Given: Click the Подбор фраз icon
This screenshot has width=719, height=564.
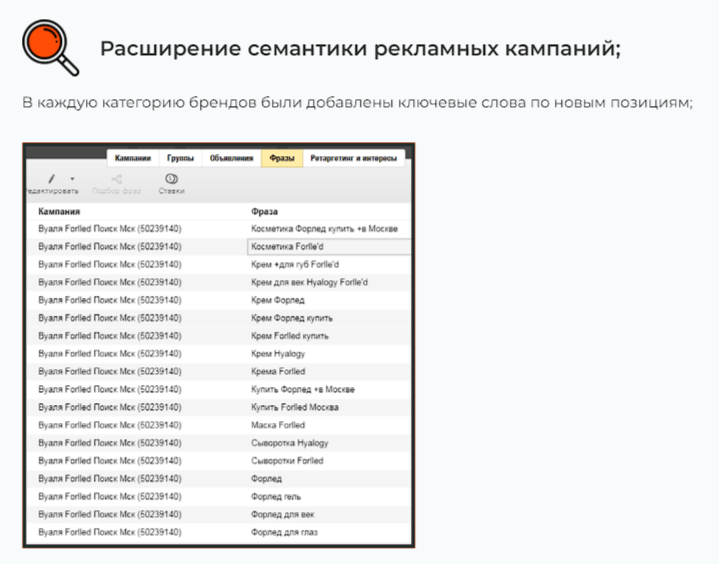Looking at the screenshot, I should (116, 179).
